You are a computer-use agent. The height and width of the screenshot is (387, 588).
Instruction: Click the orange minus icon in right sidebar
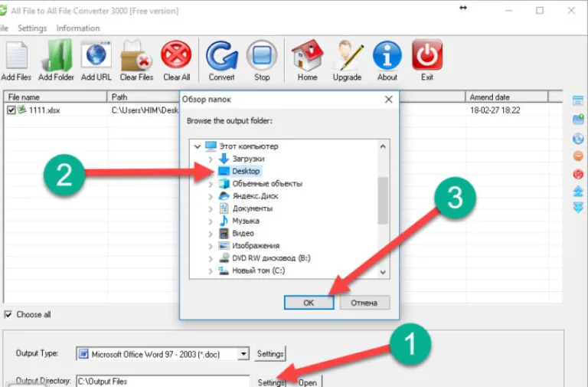pyautogui.click(x=578, y=156)
